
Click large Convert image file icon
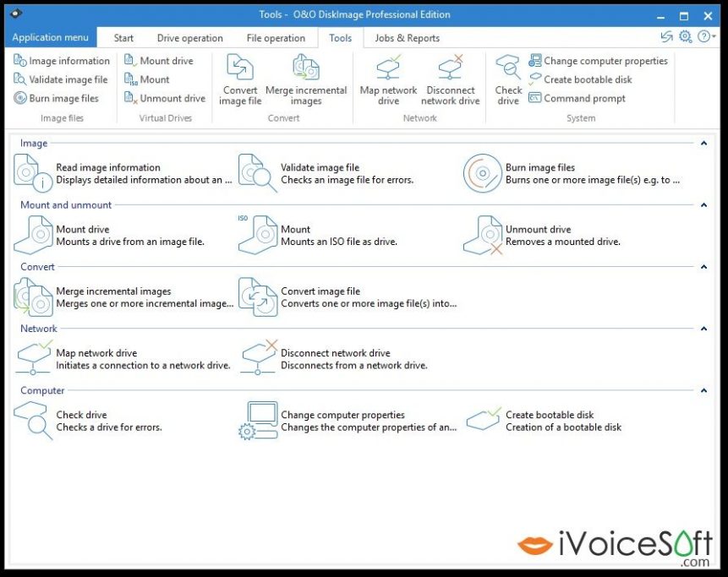point(258,297)
